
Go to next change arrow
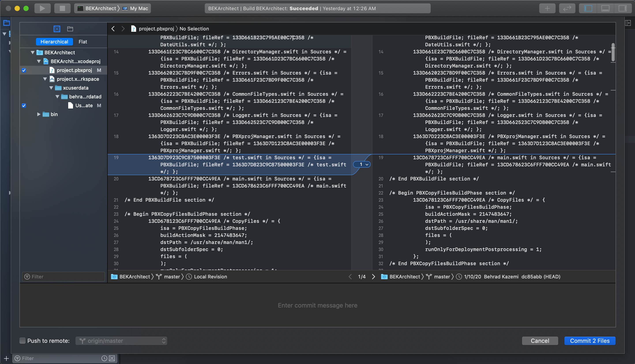coord(374,277)
